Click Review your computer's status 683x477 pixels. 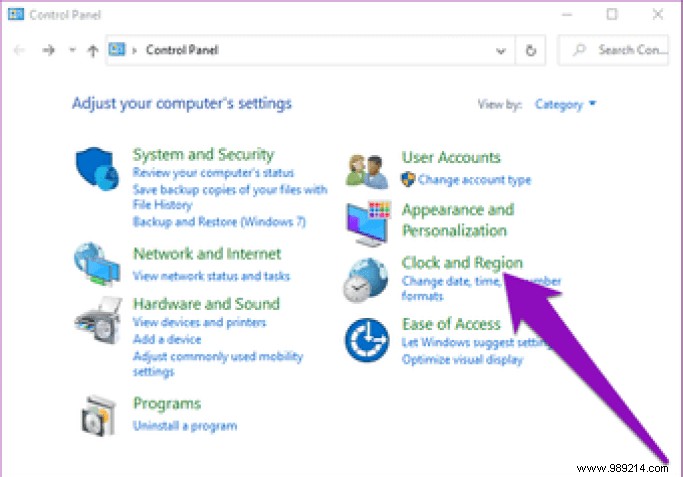point(213,173)
